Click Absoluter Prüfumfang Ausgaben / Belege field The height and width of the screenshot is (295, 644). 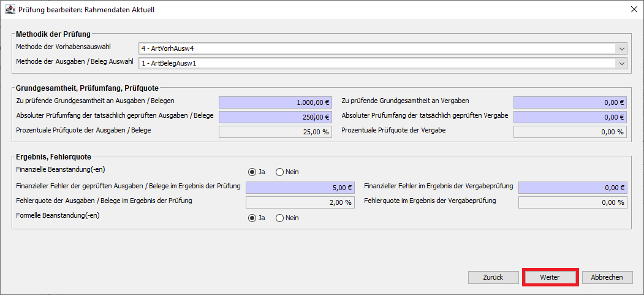[275, 117]
